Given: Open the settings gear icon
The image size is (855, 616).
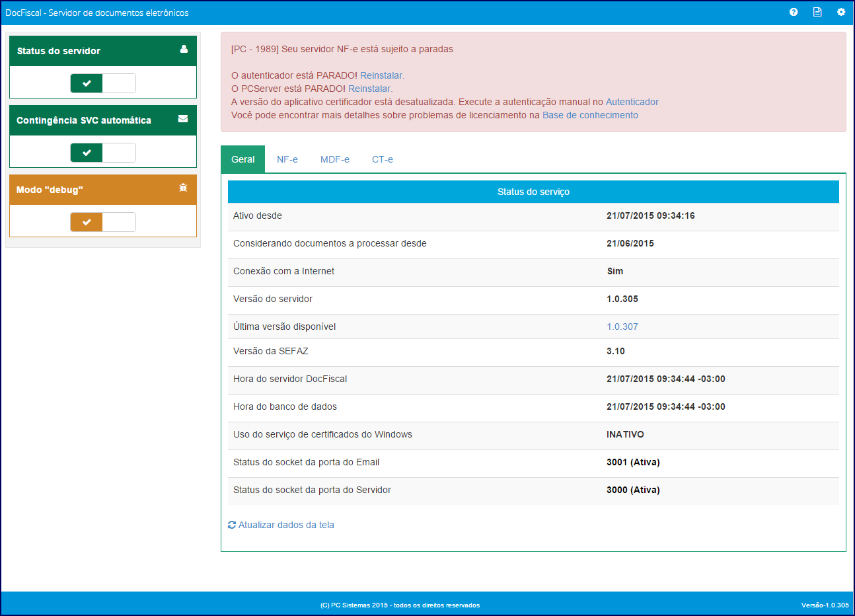Looking at the screenshot, I should tap(841, 12).
